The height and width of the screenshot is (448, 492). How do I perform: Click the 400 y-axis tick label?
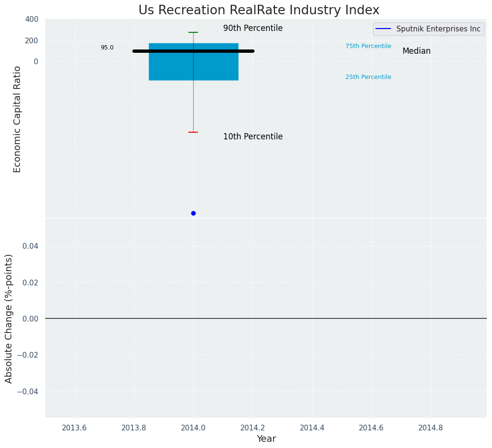[x=32, y=19]
